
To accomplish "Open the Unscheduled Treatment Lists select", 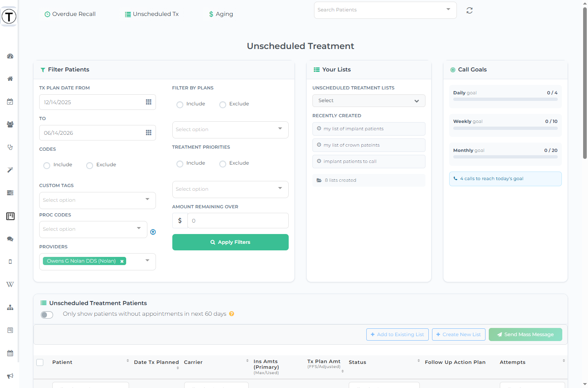I will click(369, 100).
